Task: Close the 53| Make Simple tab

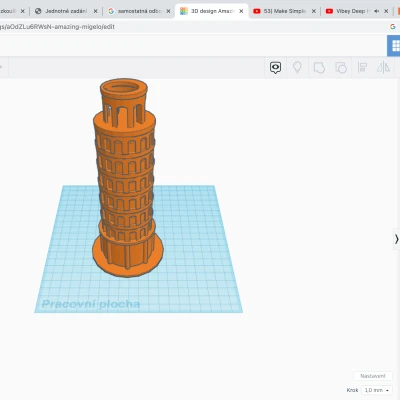Action: [x=314, y=11]
